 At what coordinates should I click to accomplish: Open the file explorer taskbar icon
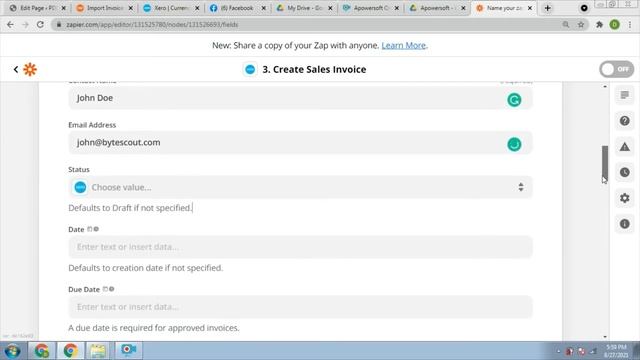(98, 351)
